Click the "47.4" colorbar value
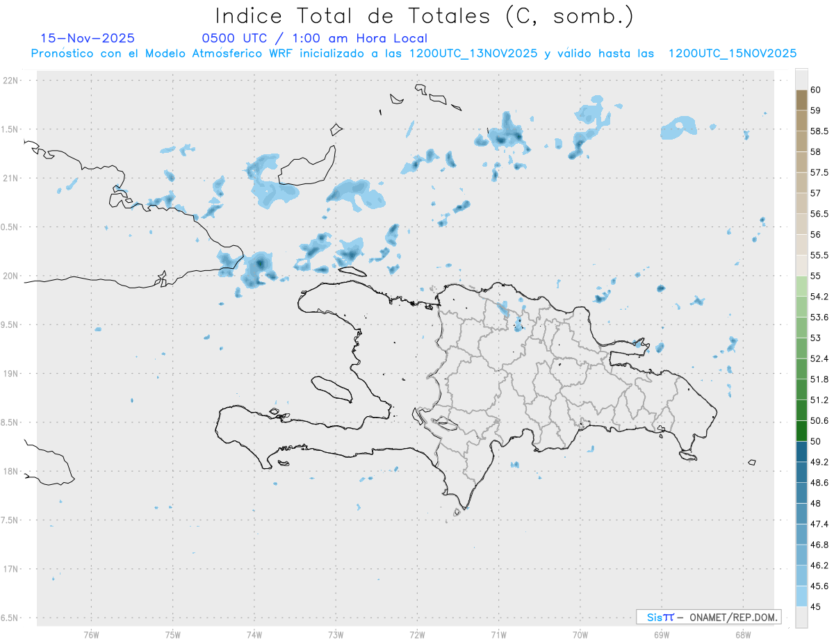This screenshot has height=644, width=834. click(x=819, y=524)
